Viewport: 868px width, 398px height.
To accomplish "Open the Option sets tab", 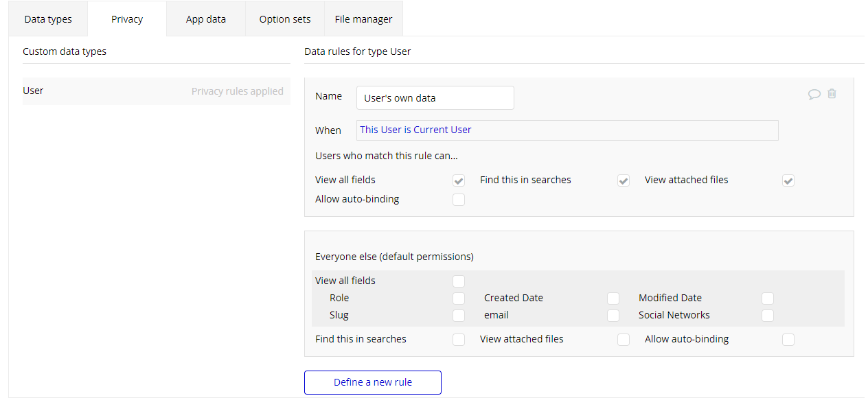I will pyautogui.click(x=285, y=19).
